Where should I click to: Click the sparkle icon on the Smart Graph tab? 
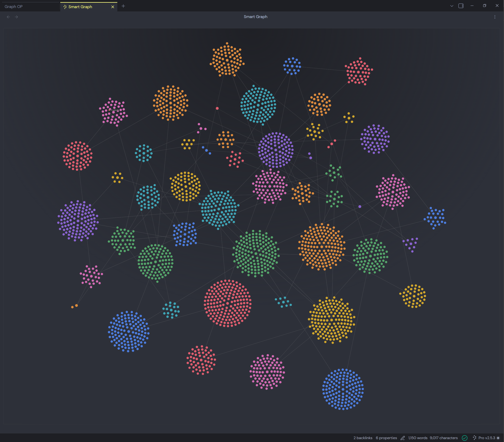(65, 7)
